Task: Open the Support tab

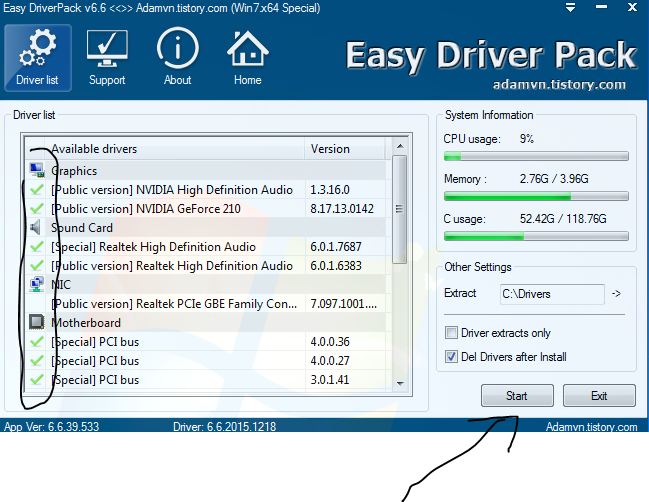Action: [107, 58]
